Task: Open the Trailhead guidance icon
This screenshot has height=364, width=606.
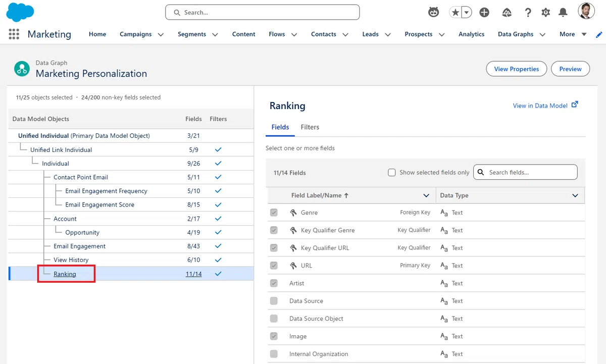Action: (507, 13)
